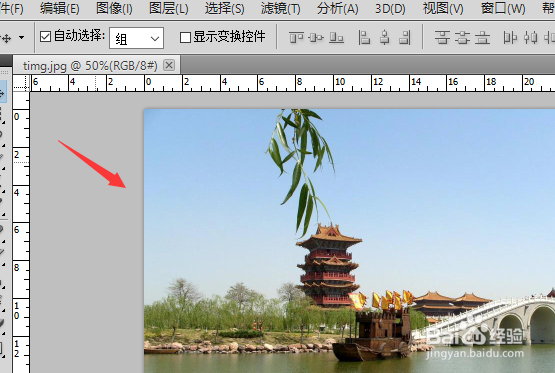Screen dimensions: 555x373
Task: Click the Distribute bottom edges icon
Action: (x=482, y=38)
